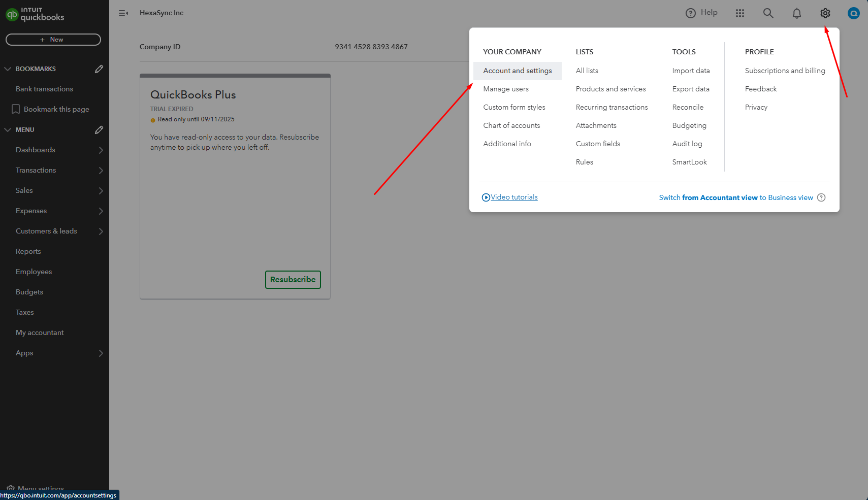Go to Employees in sidebar

[x=34, y=272]
